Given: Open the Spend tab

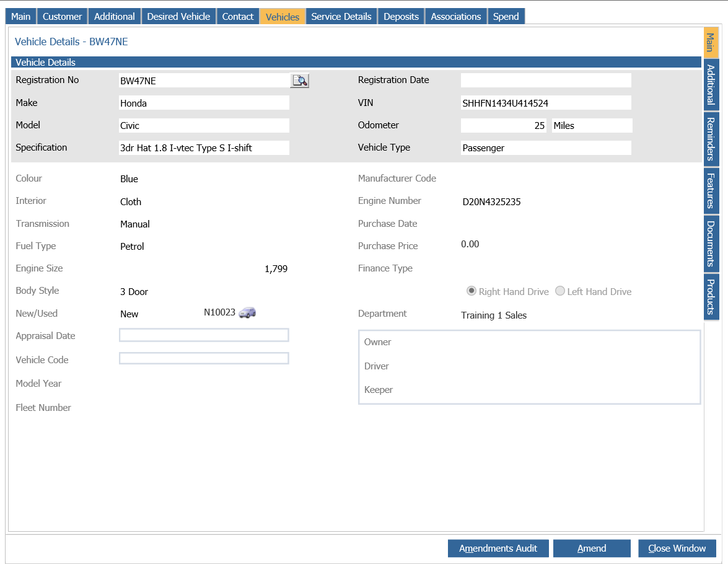Looking at the screenshot, I should [506, 16].
